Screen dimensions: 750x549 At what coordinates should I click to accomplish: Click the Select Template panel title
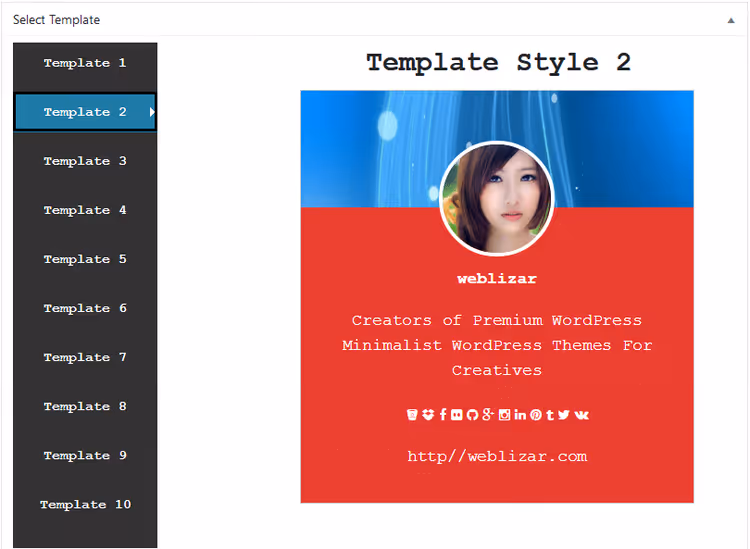[56, 20]
